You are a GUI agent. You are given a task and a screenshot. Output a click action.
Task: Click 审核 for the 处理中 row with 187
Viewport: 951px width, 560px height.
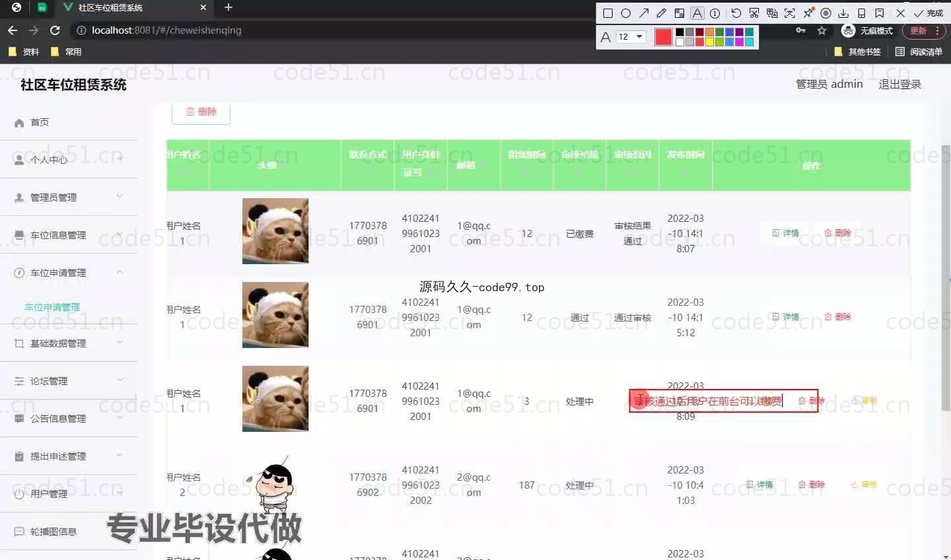click(x=864, y=485)
